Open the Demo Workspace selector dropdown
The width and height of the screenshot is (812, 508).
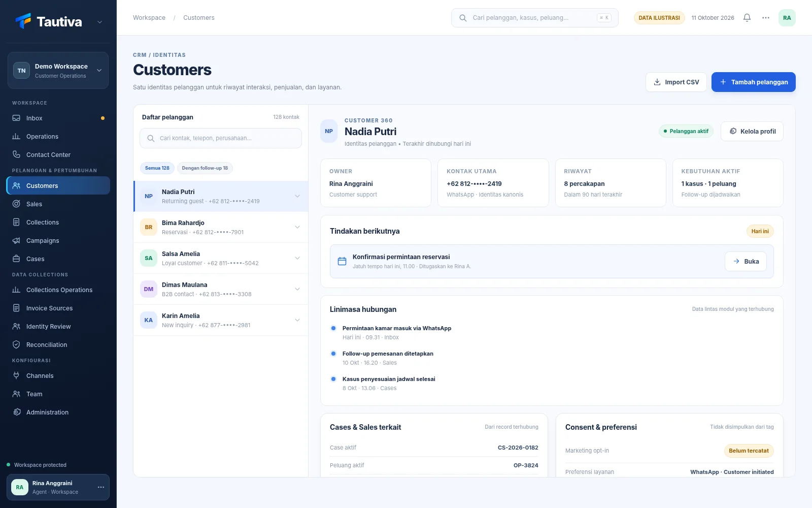tap(58, 71)
